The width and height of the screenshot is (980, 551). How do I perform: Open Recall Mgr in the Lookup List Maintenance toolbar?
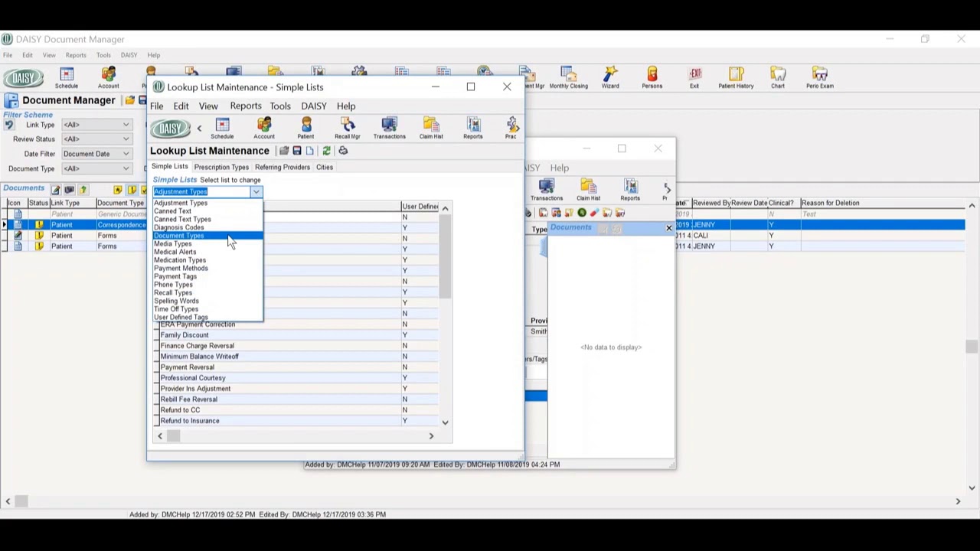coord(347,128)
